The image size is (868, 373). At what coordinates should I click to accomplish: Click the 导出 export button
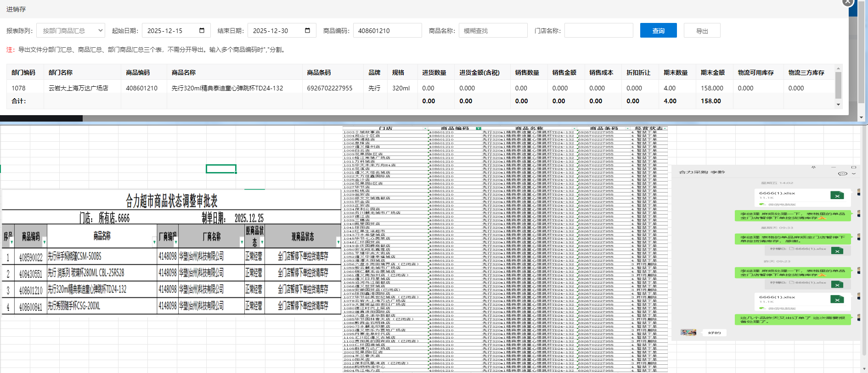(x=702, y=31)
